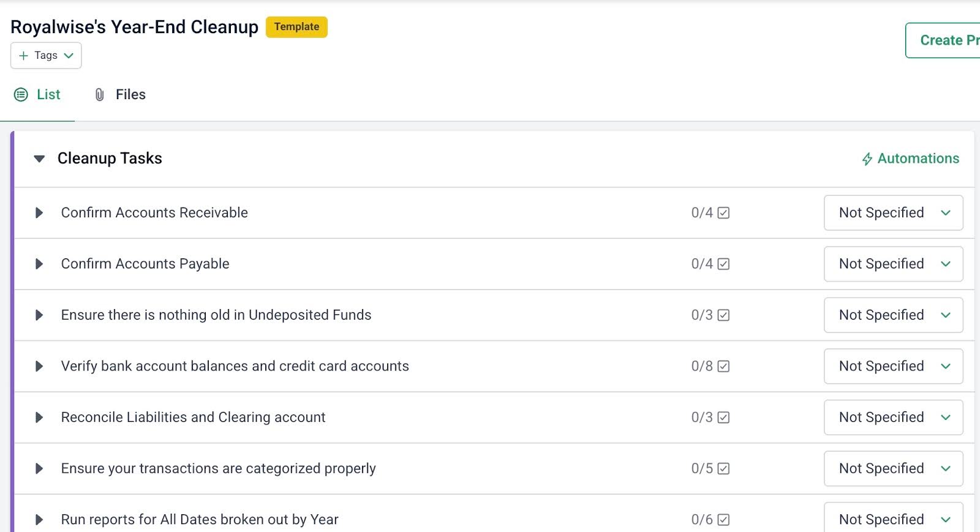Click the 0/8 subtask count

tap(702, 366)
